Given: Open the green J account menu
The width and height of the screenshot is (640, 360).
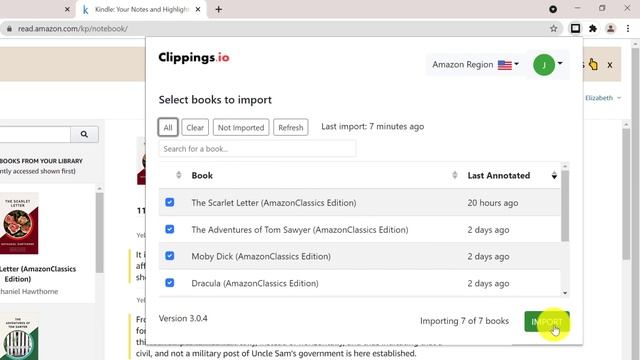Looking at the screenshot, I should click(548, 64).
